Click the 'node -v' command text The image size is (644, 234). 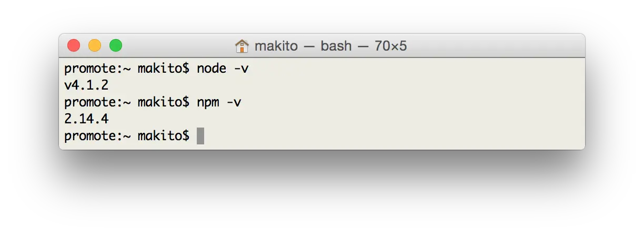(223, 69)
